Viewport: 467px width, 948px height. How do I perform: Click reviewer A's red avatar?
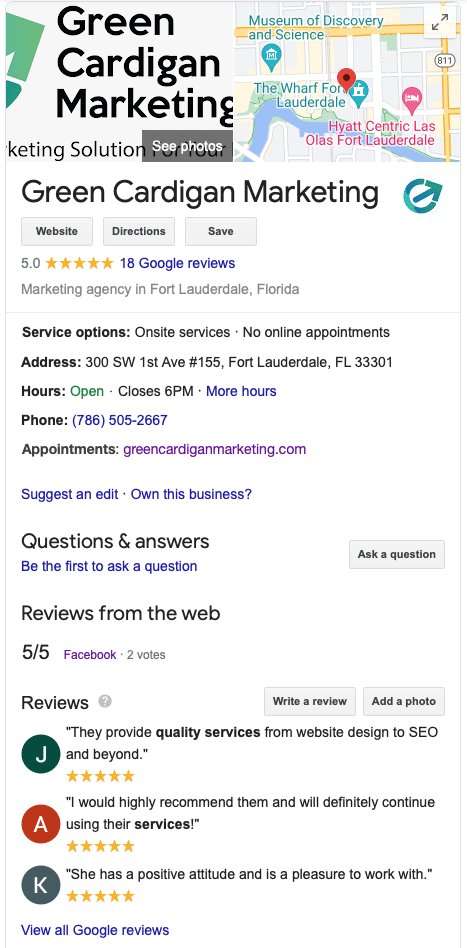click(x=41, y=823)
